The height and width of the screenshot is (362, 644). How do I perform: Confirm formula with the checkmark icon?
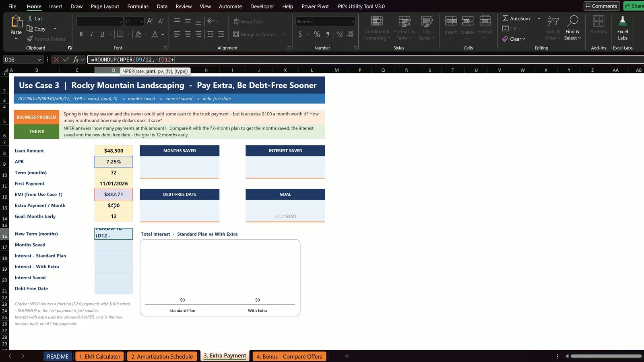click(x=66, y=60)
